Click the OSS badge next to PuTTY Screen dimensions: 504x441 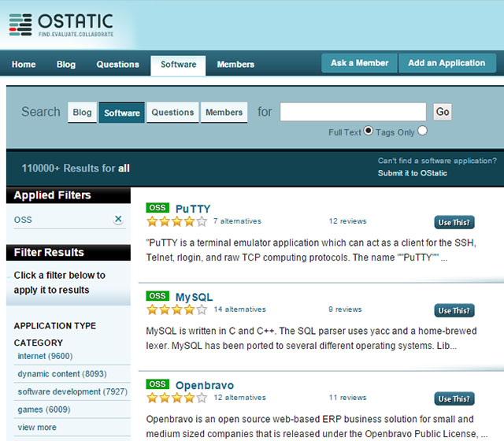pos(157,208)
